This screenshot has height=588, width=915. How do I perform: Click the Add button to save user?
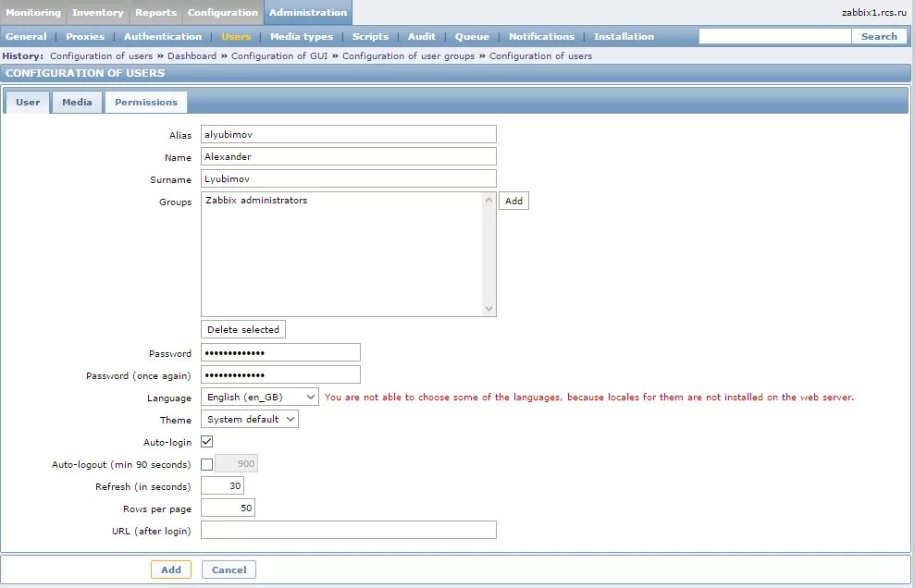(171, 569)
